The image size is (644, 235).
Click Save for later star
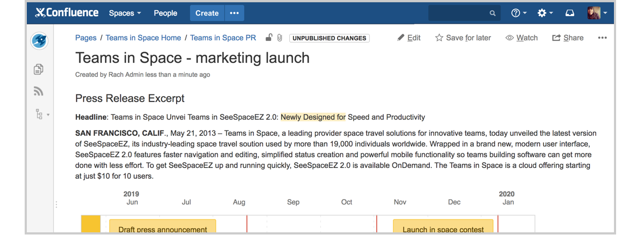[x=463, y=38]
